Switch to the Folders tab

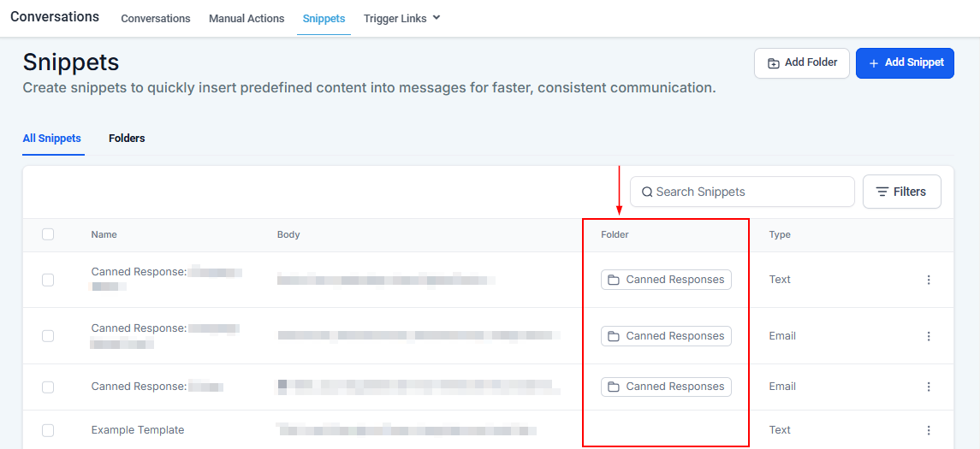[127, 138]
